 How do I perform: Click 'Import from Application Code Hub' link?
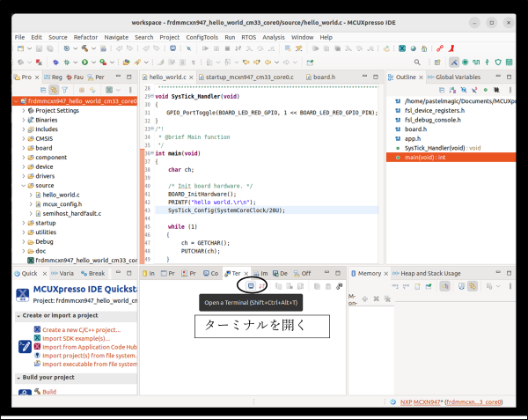[87, 347]
